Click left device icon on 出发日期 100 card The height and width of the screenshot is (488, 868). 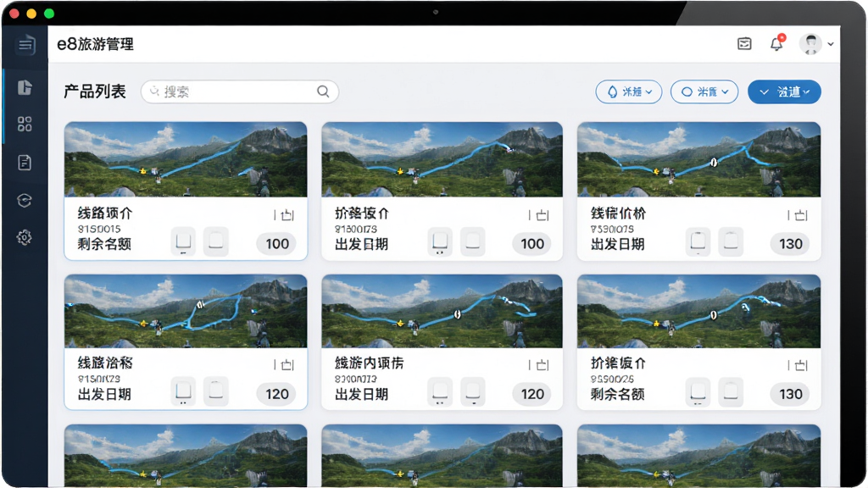(440, 241)
